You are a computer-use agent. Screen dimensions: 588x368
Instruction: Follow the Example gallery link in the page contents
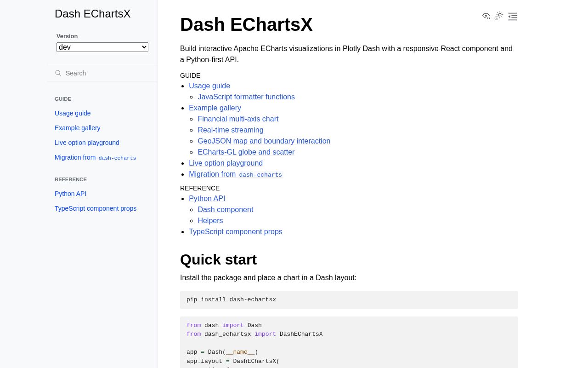[215, 108]
